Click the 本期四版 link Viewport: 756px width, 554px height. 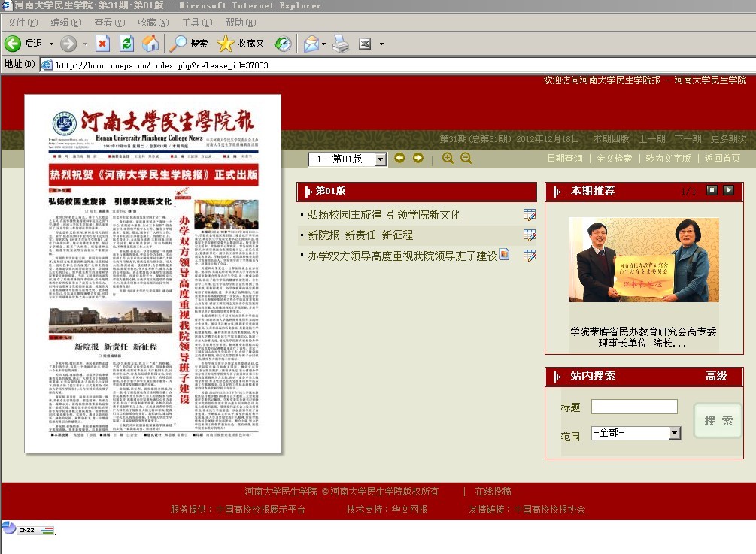[611, 139]
